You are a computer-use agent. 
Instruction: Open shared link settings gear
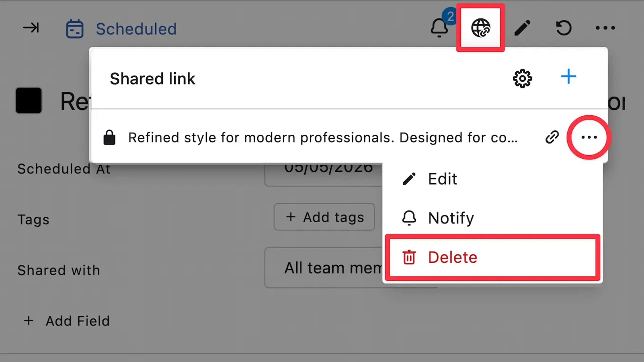pos(522,78)
